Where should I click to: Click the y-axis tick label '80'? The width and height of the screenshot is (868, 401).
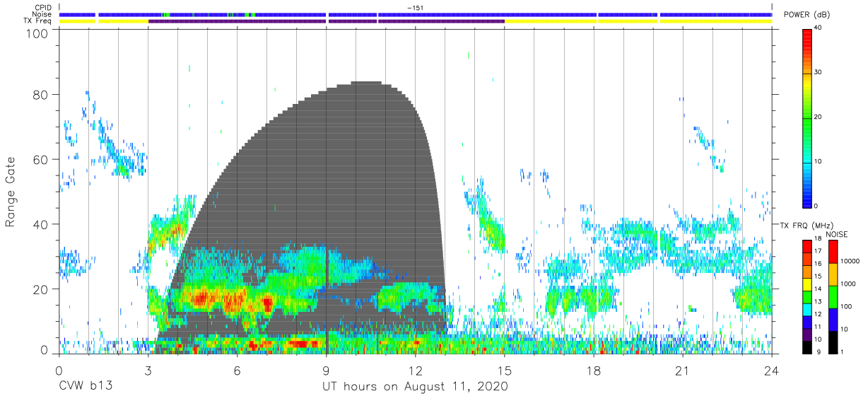coord(42,94)
